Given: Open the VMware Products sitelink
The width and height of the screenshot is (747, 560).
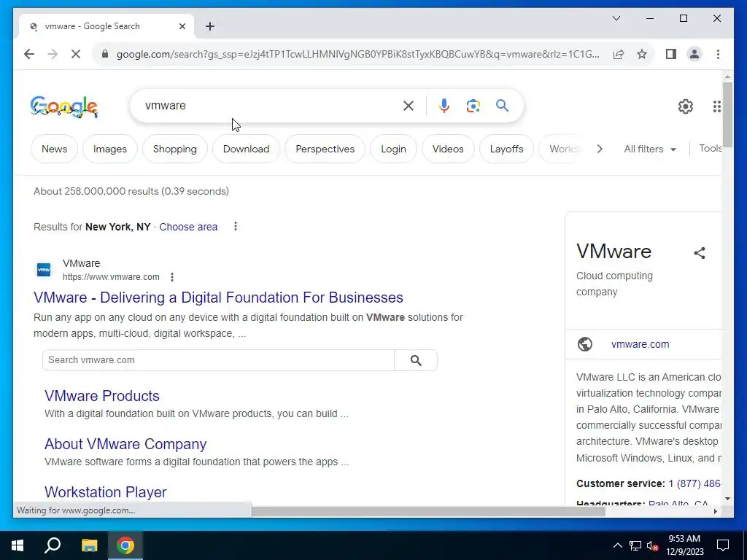Looking at the screenshot, I should point(102,396).
